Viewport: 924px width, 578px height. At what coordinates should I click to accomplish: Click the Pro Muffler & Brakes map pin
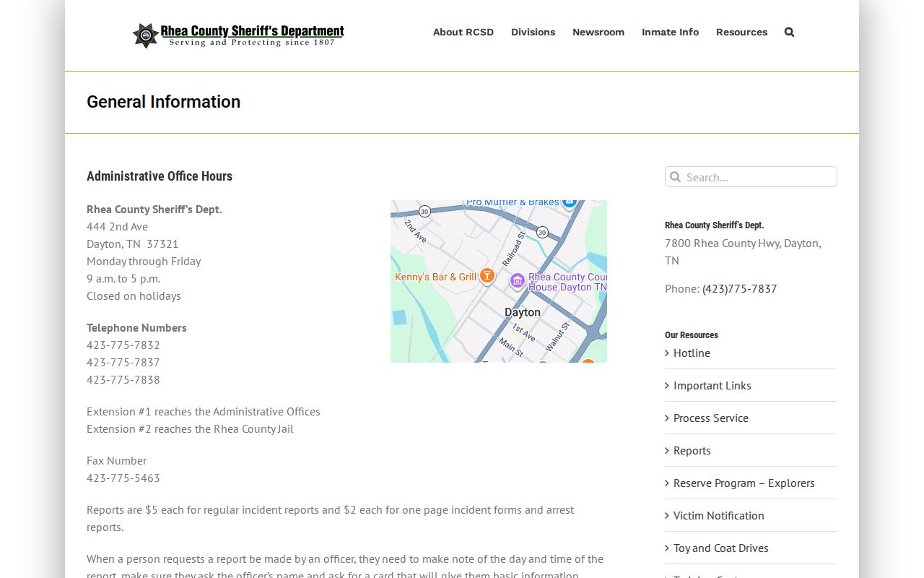pyautogui.click(x=569, y=202)
